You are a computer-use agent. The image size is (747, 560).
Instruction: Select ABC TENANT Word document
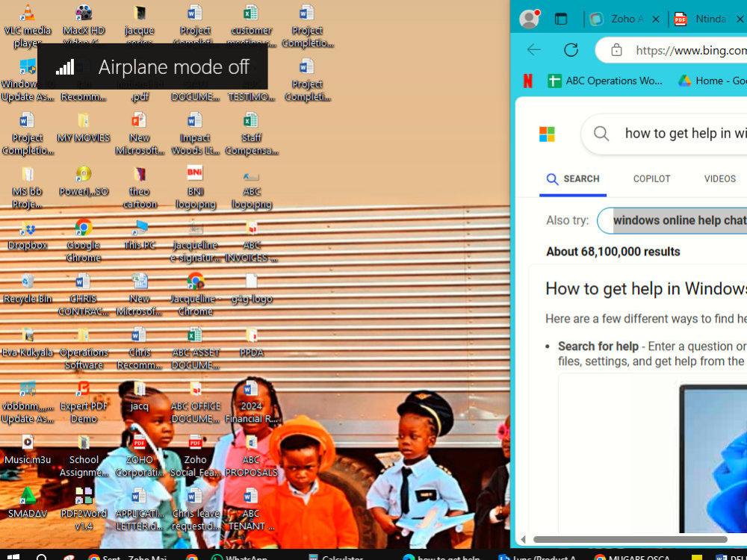pos(251,510)
